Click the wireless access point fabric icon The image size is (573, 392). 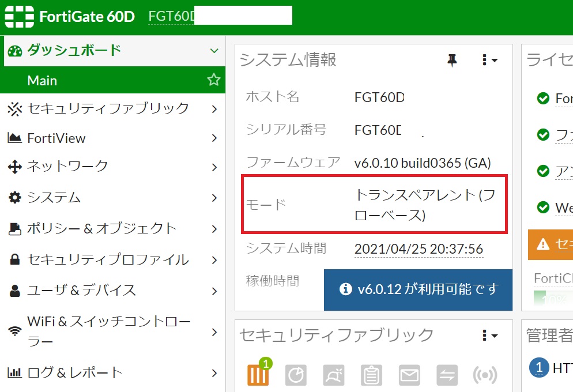(x=485, y=375)
